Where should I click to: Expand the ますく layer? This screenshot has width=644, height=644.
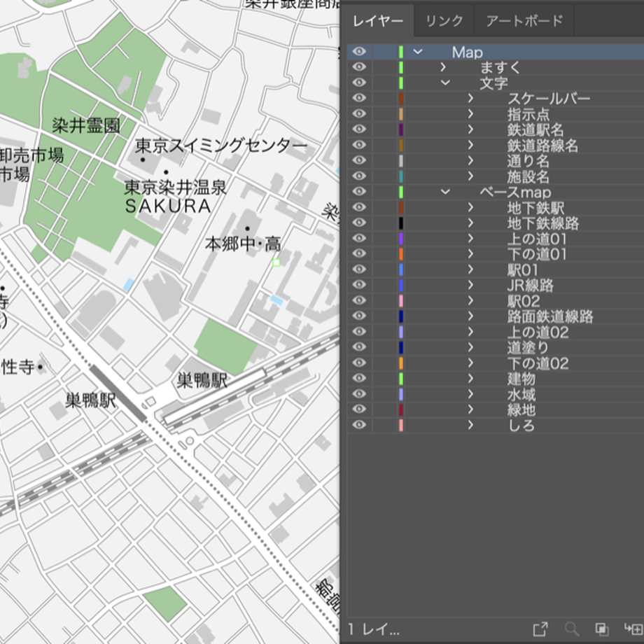(442, 67)
